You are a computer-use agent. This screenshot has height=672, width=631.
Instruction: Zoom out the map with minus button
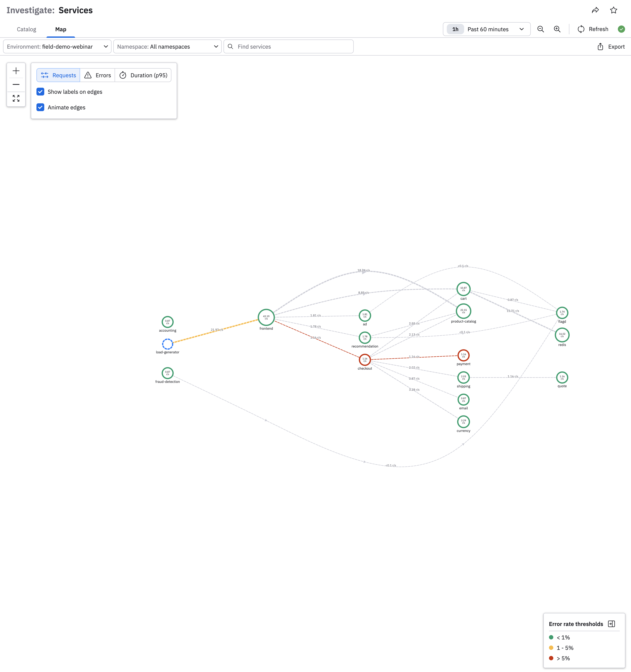(x=16, y=84)
